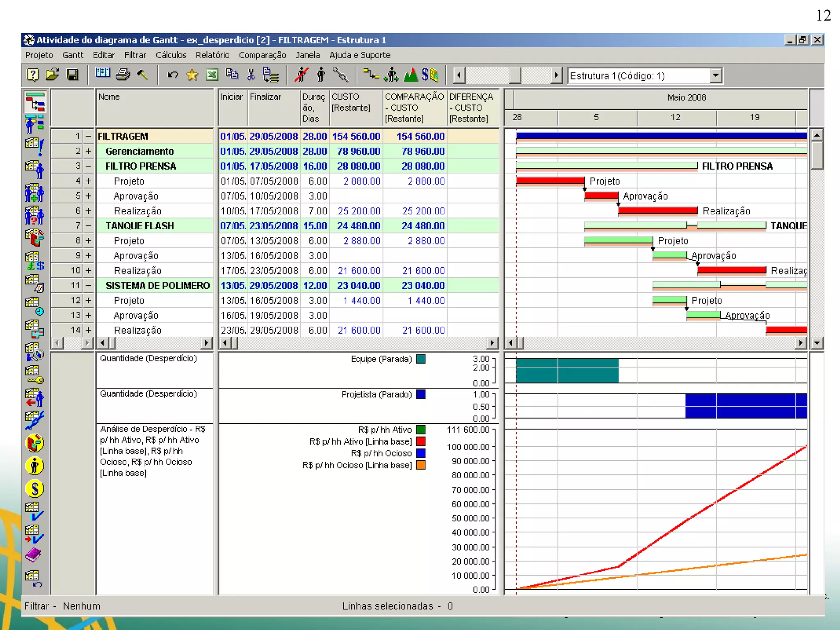
Task: Click the Undo arrow icon
Action: coord(173,75)
